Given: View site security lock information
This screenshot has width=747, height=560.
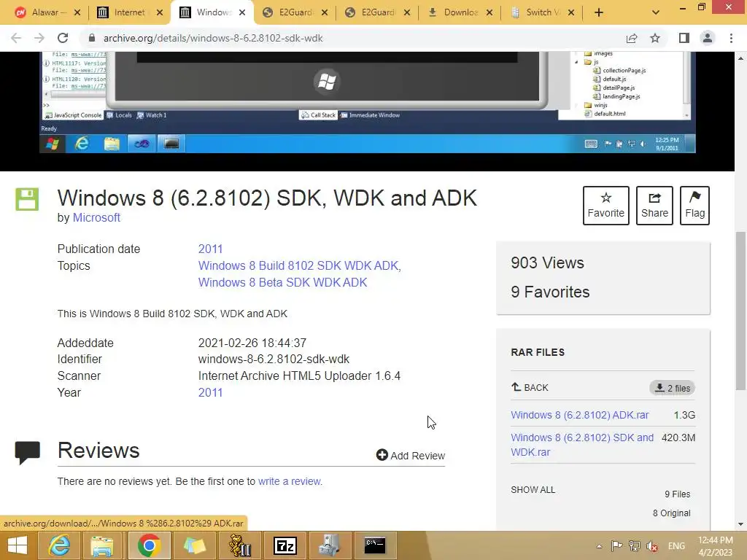Looking at the screenshot, I should point(92,38).
